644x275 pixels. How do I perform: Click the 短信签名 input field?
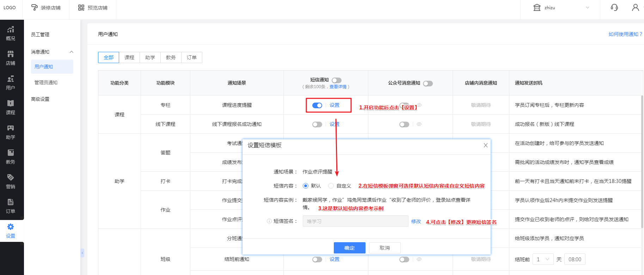coord(355,221)
